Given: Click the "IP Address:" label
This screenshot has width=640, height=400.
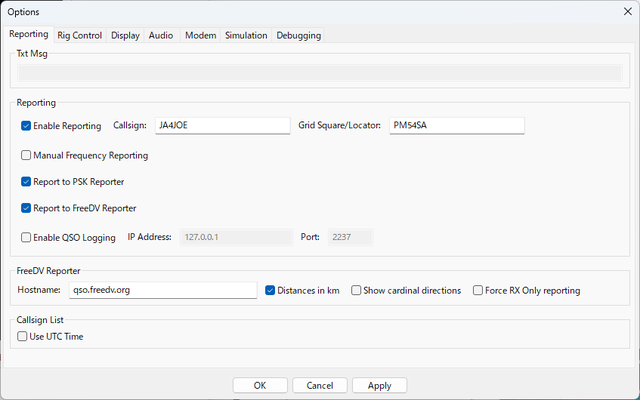Looking at the screenshot, I should 149,237.
